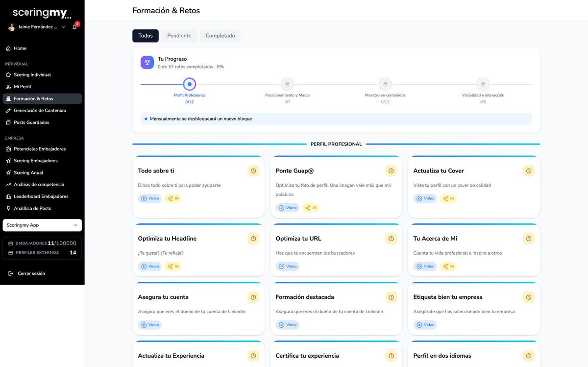Click Video badge on Optimiza tu Headline
Viewport: 588px width, 367px height.
150,267
